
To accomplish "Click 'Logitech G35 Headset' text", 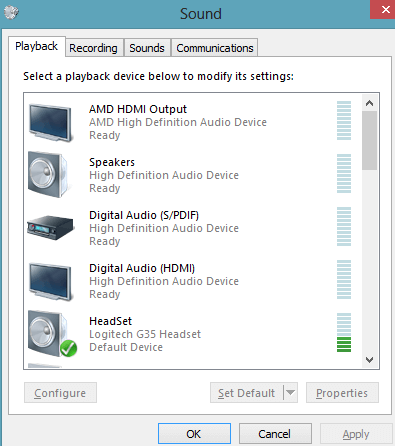I will [145, 334].
